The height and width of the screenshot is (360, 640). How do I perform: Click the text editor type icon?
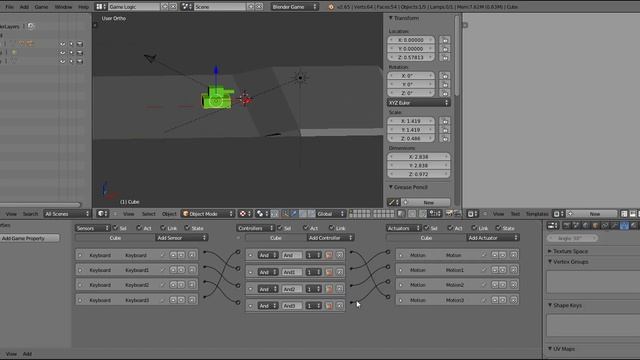pyautogui.click(x=472, y=214)
